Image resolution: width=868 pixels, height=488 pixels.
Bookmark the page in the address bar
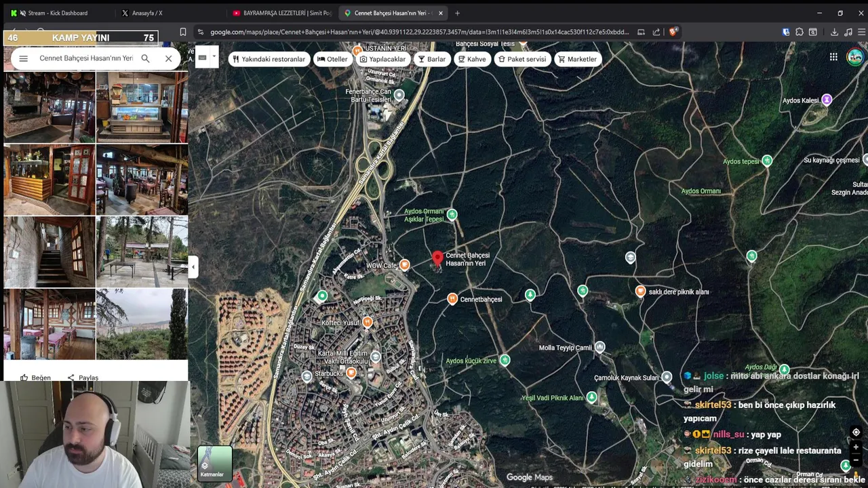(x=183, y=32)
